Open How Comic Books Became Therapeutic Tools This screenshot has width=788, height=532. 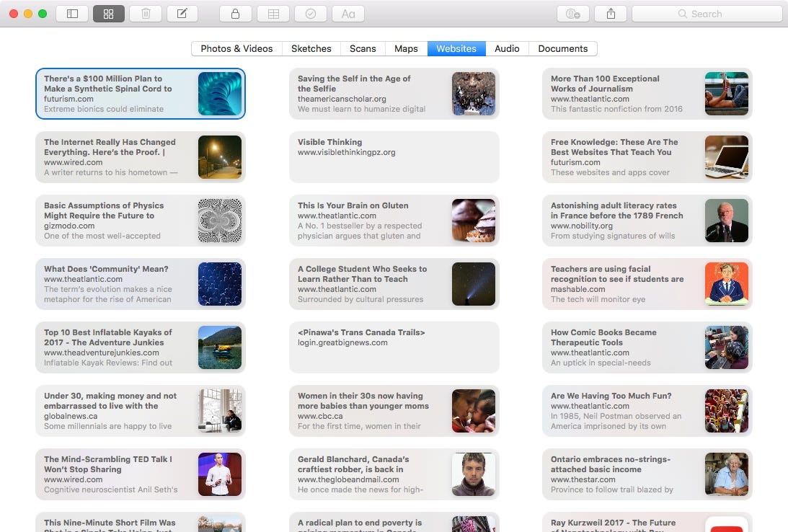647,347
